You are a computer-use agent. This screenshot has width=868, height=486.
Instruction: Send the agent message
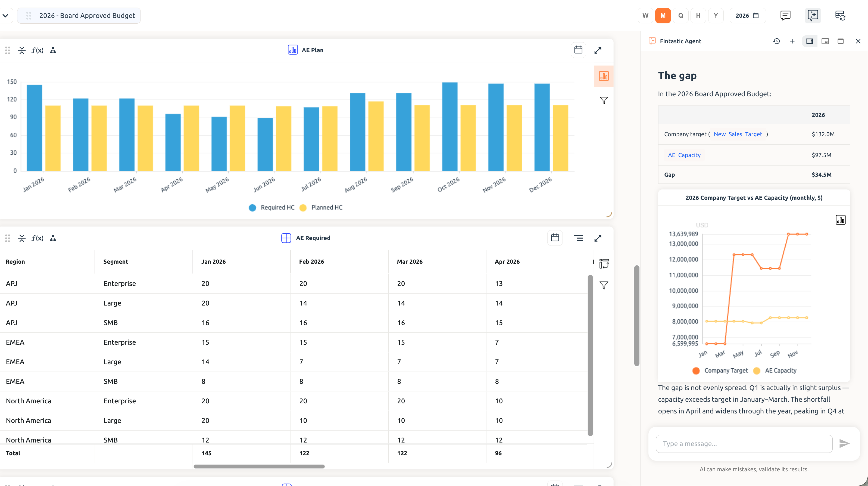click(x=844, y=444)
